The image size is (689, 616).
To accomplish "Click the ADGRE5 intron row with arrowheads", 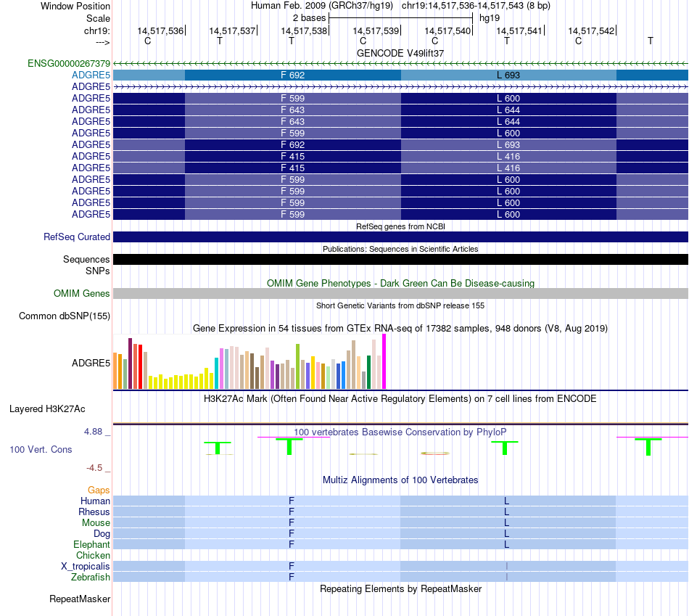I will click(400, 86).
